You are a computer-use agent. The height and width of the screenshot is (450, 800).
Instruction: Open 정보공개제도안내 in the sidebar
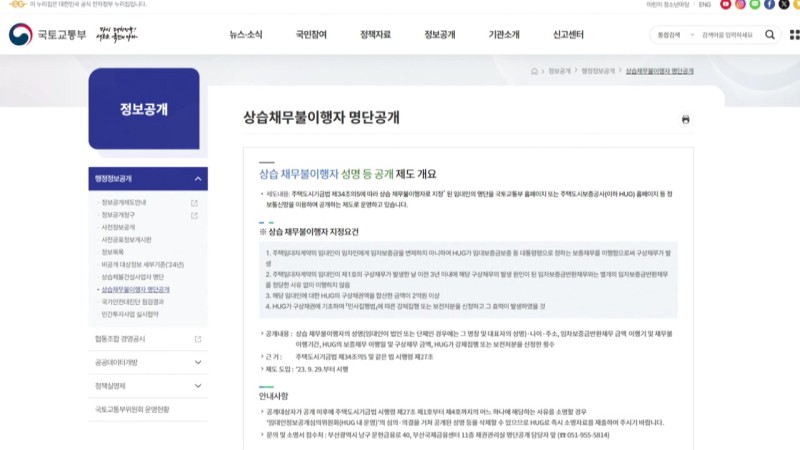(x=123, y=203)
